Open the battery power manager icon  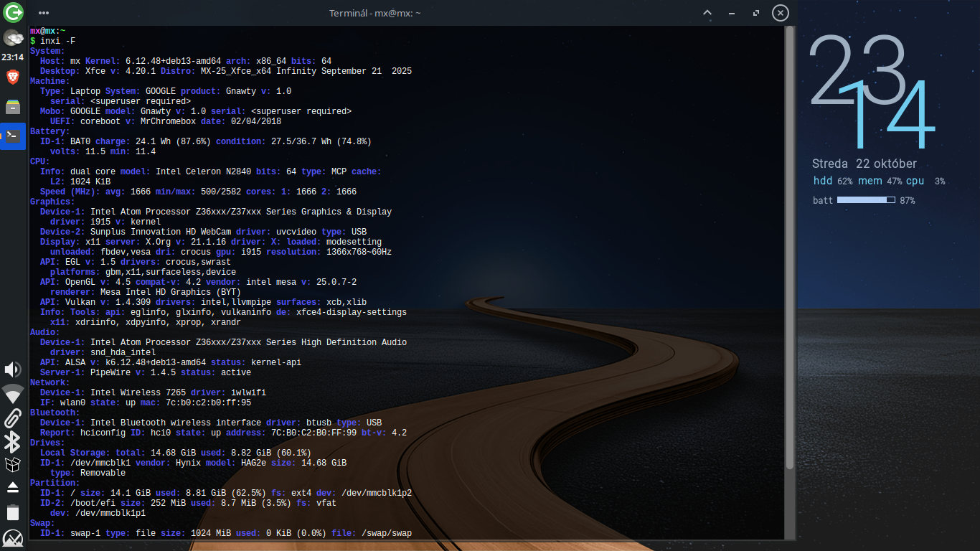click(x=13, y=512)
